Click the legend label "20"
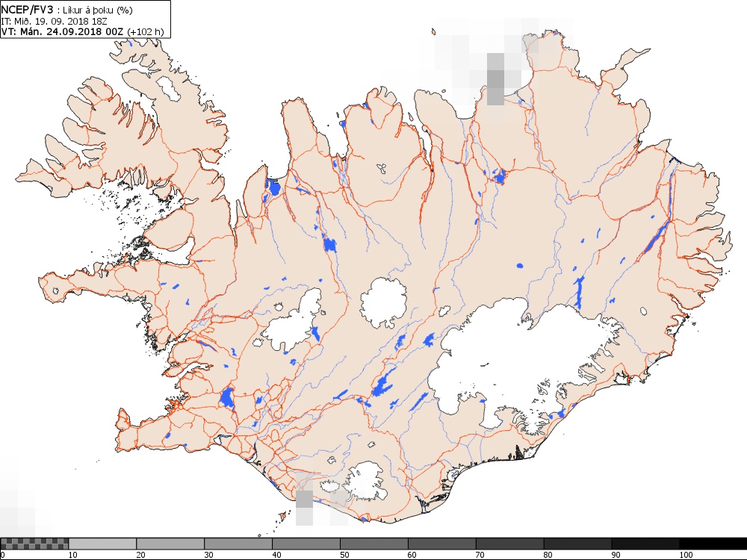This screenshot has height=560, width=747. (140, 555)
